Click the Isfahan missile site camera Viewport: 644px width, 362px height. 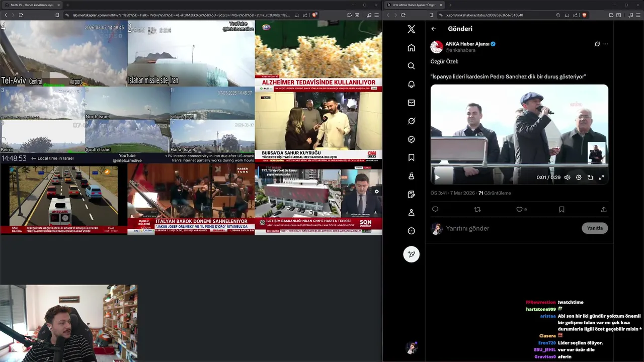coord(191,53)
